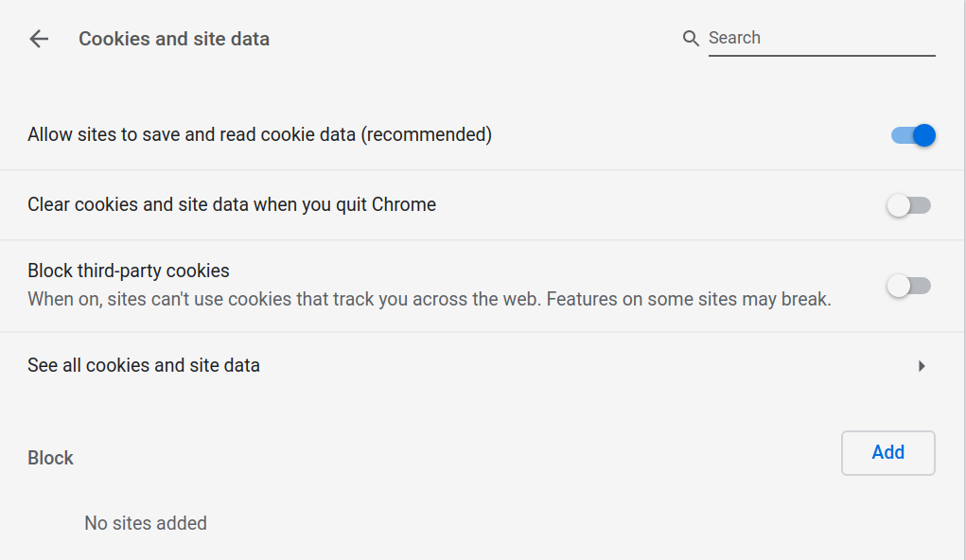Click the Cookies and site data heading

coord(174,39)
